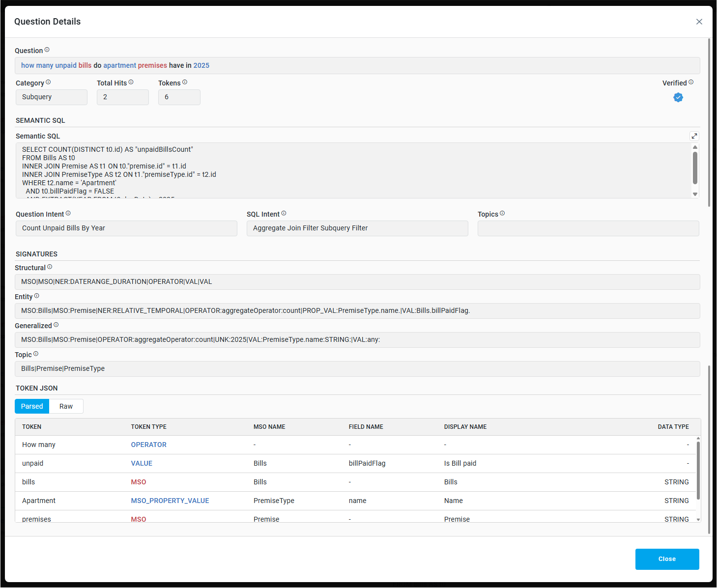Click the info icon next to Total Hits
Viewport: 717px width, 588px height.
point(131,82)
